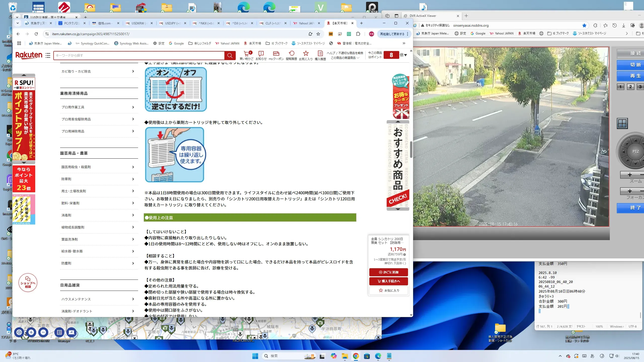The height and width of the screenshot is (362, 644).
Task: Click the かごに追加 add-to-cart button
Action: [389, 272]
